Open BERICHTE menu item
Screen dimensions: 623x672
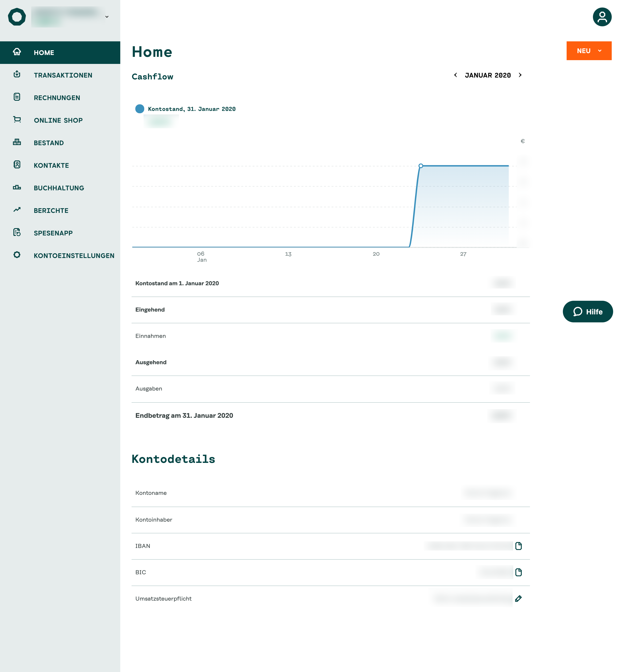60,211
